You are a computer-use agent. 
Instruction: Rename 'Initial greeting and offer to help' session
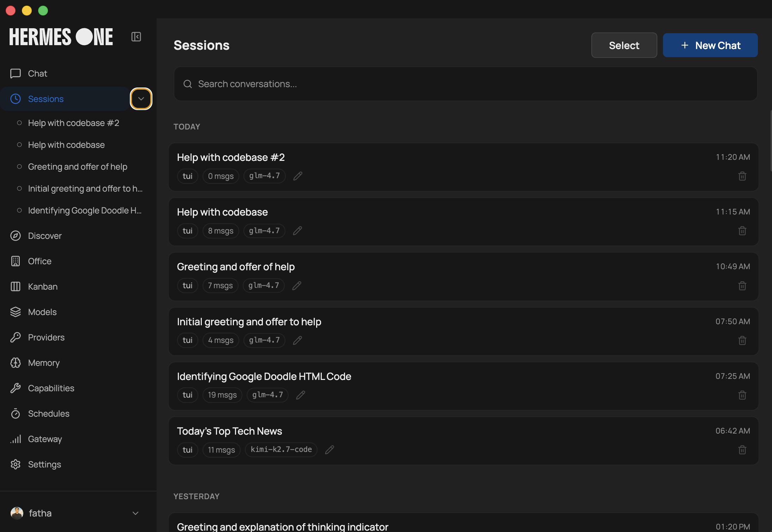(297, 340)
